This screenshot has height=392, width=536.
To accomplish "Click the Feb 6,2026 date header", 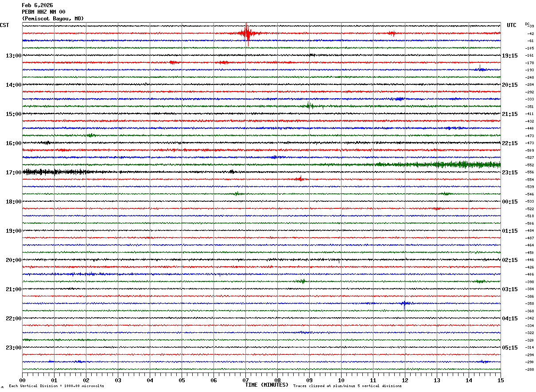I will coord(37,5).
